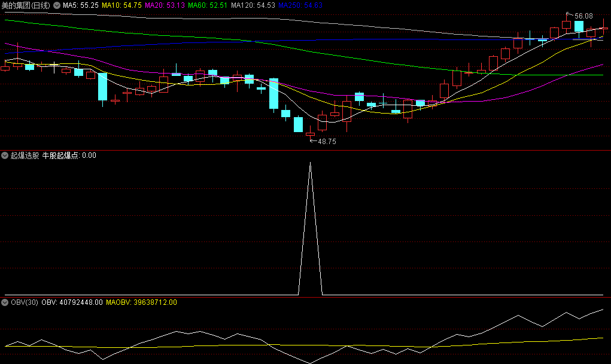Screen dimensions: 611x364
Task: Click the 牛股起爆点: 0.00 value
Action: 69,155
